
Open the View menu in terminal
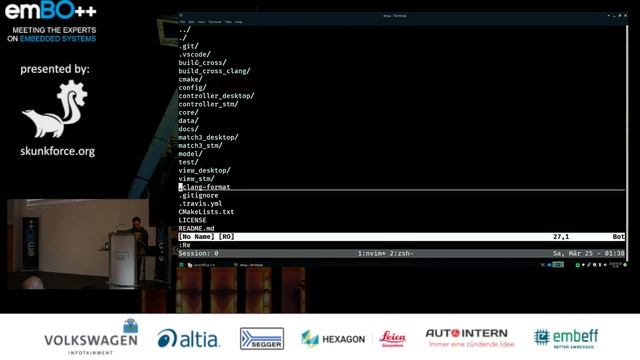[x=201, y=22]
